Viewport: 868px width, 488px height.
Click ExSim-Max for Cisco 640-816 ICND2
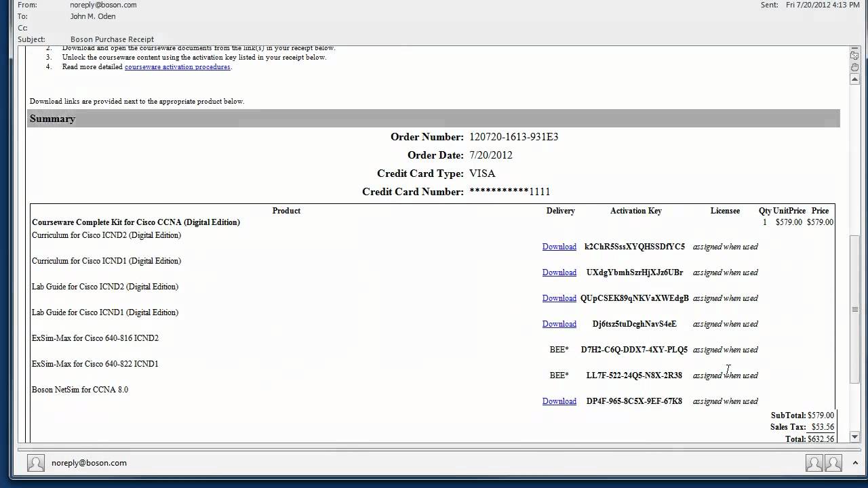95,338
